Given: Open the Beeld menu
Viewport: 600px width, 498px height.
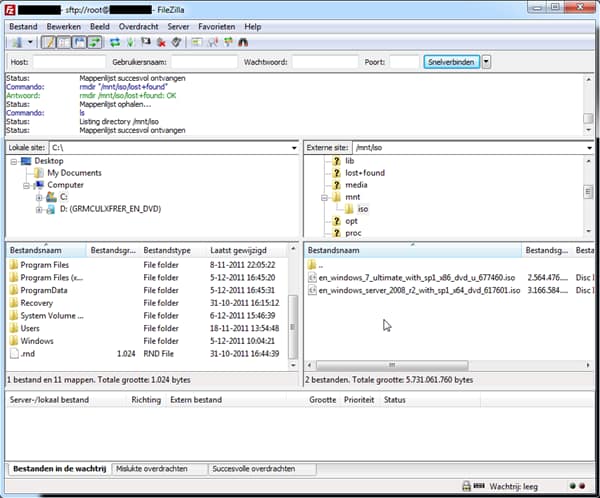Looking at the screenshot, I should point(100,27).
